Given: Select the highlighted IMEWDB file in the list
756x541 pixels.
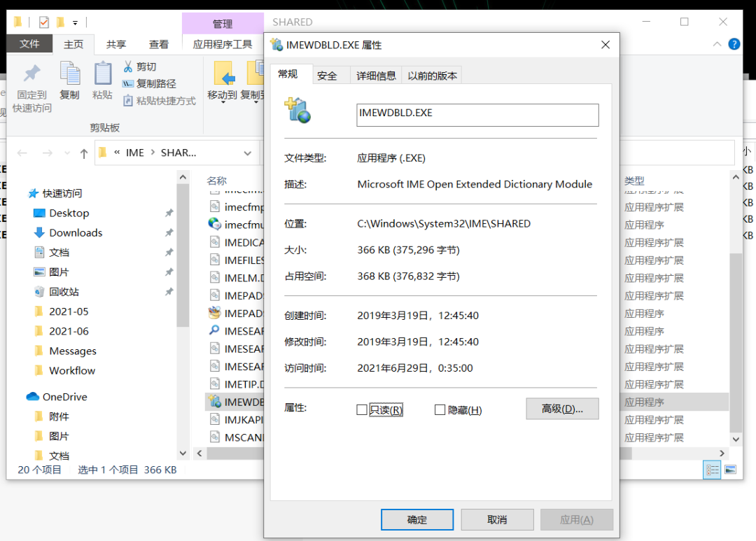Looking at the screenshot, I should (x=237, y=402).
